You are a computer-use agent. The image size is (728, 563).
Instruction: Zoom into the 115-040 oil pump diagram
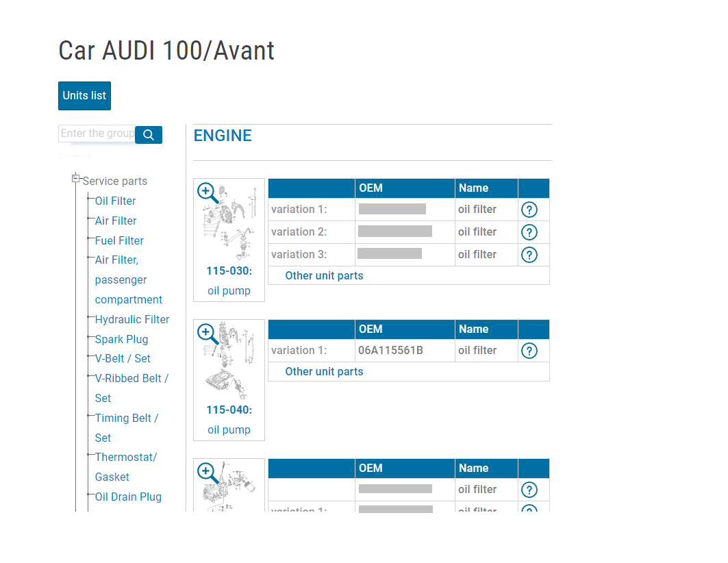click(208, 334)
